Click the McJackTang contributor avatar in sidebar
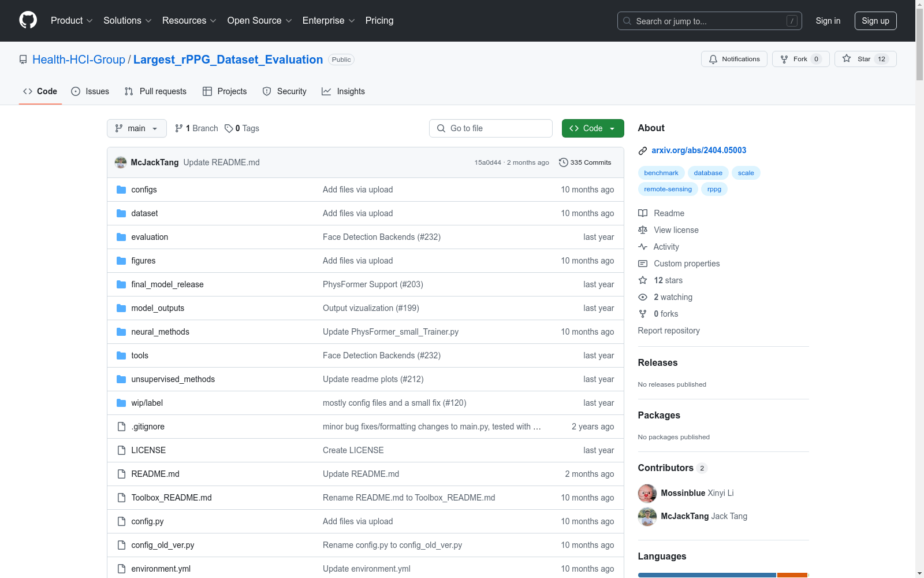The height and width of the screenshot is (578, 924). click(x=647, y=516)
